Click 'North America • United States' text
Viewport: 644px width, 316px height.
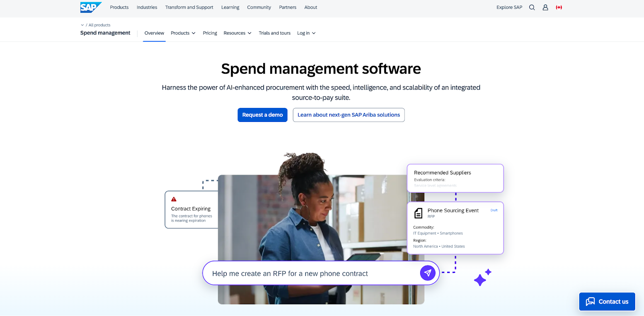pyautogui.click(x=439, y=246)
